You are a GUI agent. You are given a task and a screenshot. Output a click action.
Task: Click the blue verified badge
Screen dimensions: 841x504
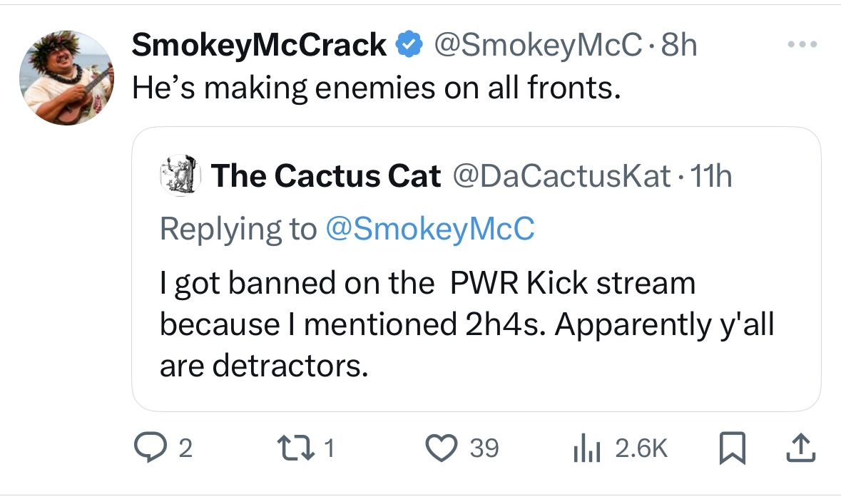click(409, 44)
